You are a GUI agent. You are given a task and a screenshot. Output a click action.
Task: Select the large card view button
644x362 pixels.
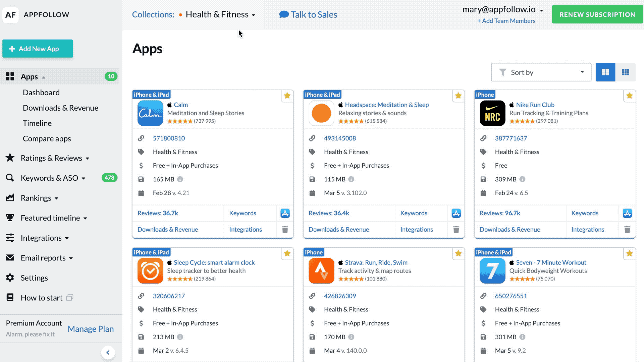[x=605, y=72]
